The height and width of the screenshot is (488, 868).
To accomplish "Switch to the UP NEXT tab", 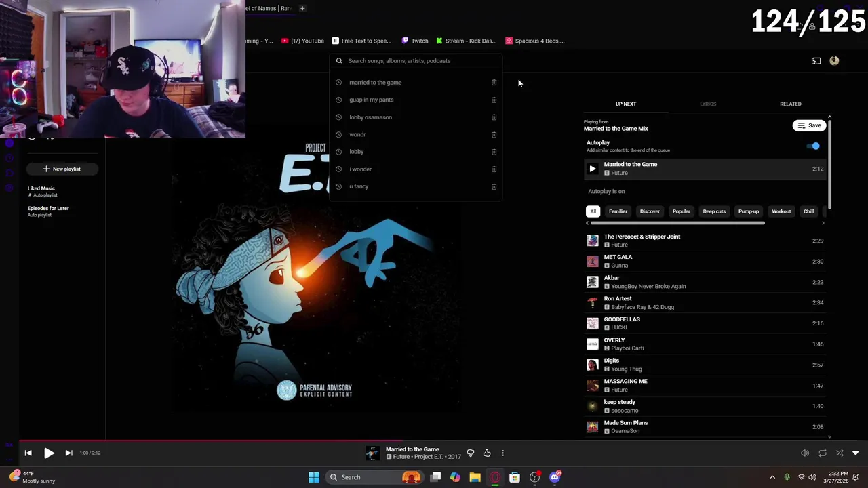I will [626, 104].
